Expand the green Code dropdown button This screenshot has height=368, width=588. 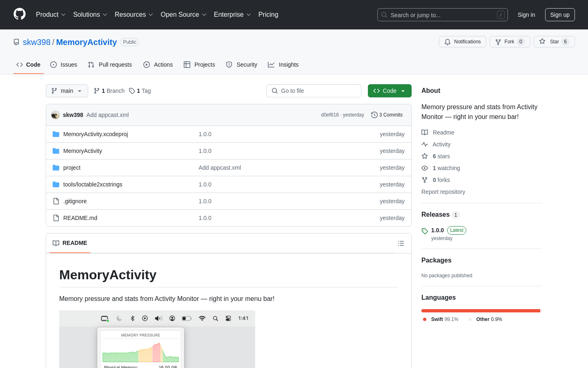390,91
